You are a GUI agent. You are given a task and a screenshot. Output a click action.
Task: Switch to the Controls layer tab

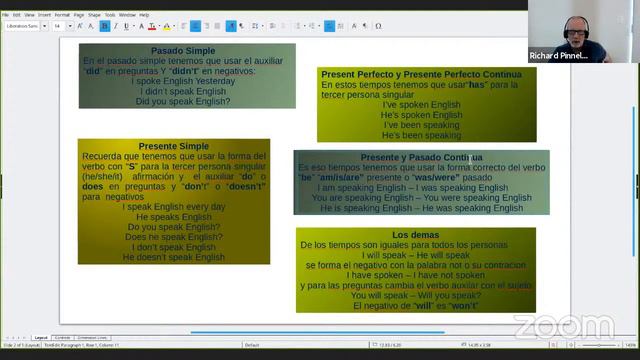tap(62, 338)
